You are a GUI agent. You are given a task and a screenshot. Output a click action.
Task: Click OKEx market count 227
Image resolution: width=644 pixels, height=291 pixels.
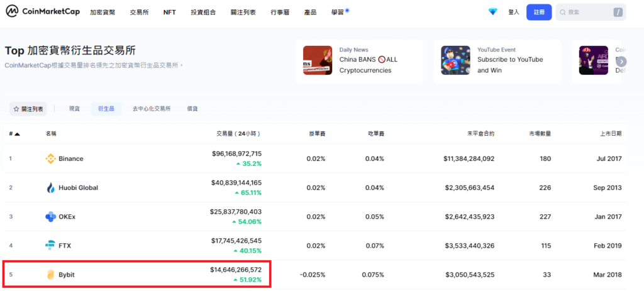pyautogui.click(x=545, y=217)
